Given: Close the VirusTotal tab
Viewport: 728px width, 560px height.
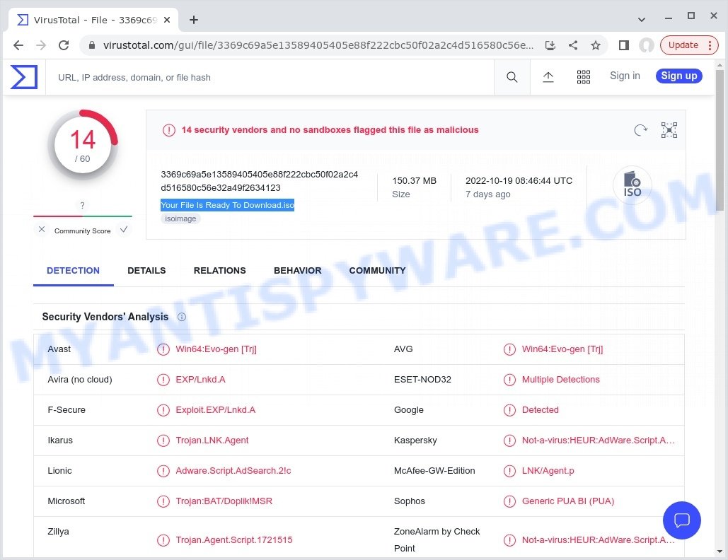Looking at the screenshot, I should point(167,20).
